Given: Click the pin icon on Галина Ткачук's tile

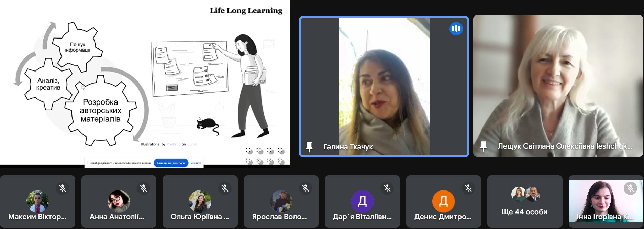Looking at the screenshot, I should (309, 147).
